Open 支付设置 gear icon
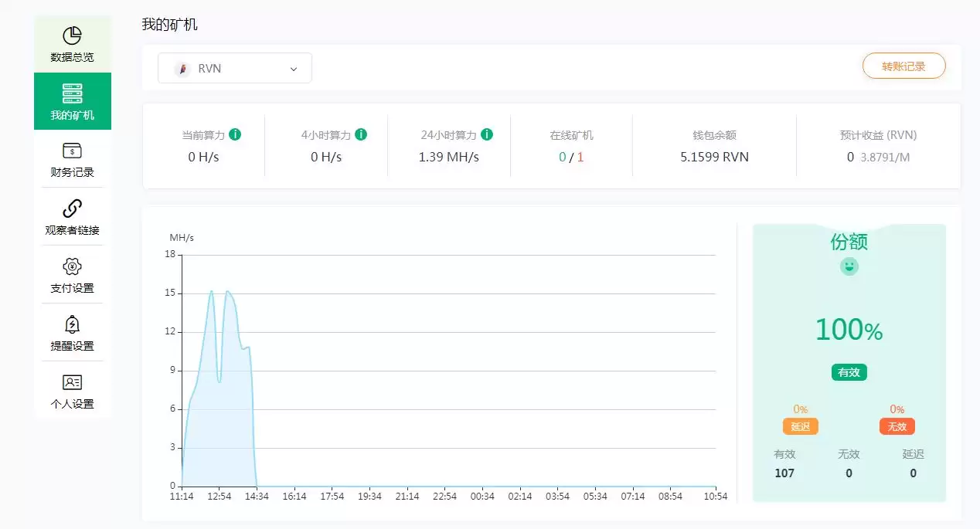980x529 pixels. coord(72,266)
